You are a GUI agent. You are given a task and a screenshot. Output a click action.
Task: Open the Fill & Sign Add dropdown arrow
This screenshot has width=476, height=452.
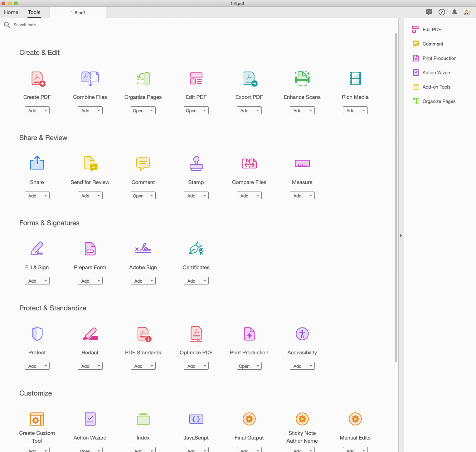46,281
